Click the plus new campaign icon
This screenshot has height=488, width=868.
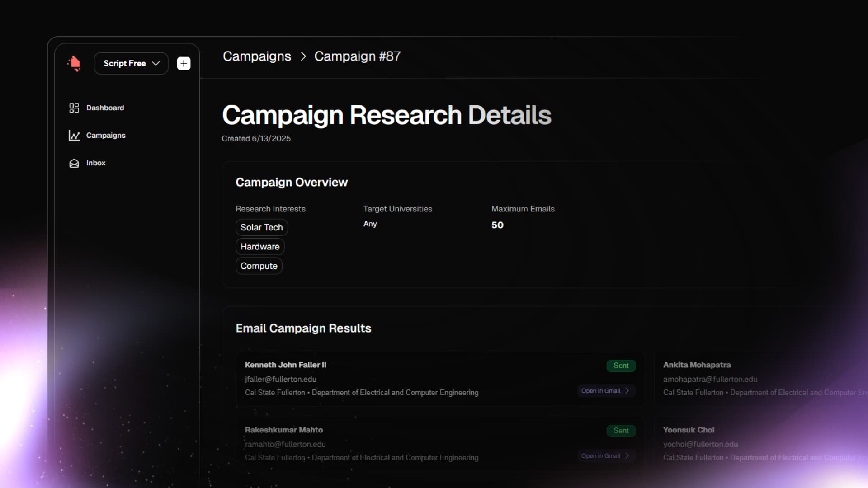(x=184, y=63)
